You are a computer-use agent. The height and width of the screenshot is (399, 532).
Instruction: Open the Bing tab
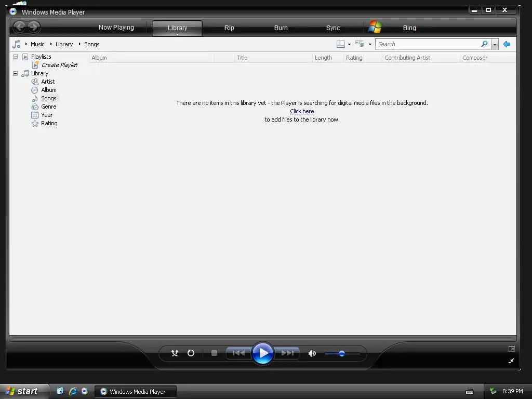pos(409,28)
